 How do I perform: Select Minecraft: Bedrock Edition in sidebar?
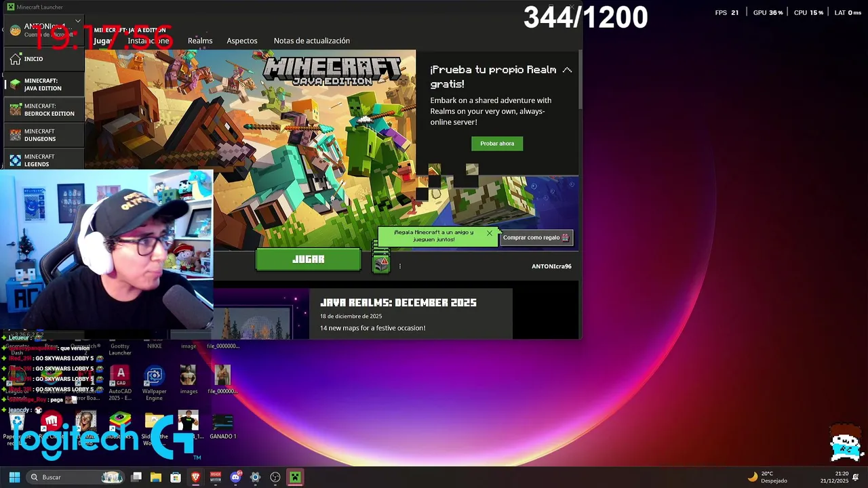point(43,110)
